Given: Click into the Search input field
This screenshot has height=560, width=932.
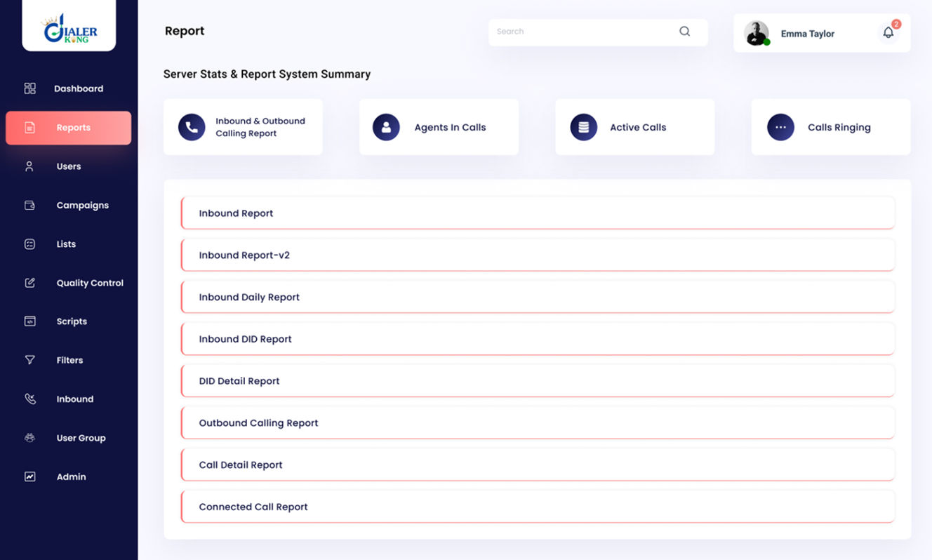Looking at the screenshot, I should point(582,32).
